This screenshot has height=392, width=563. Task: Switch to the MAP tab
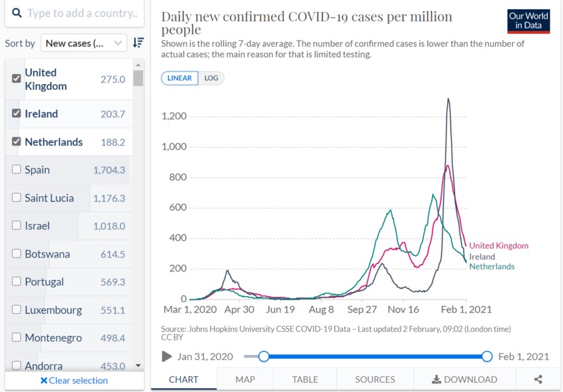click(245, 379)
